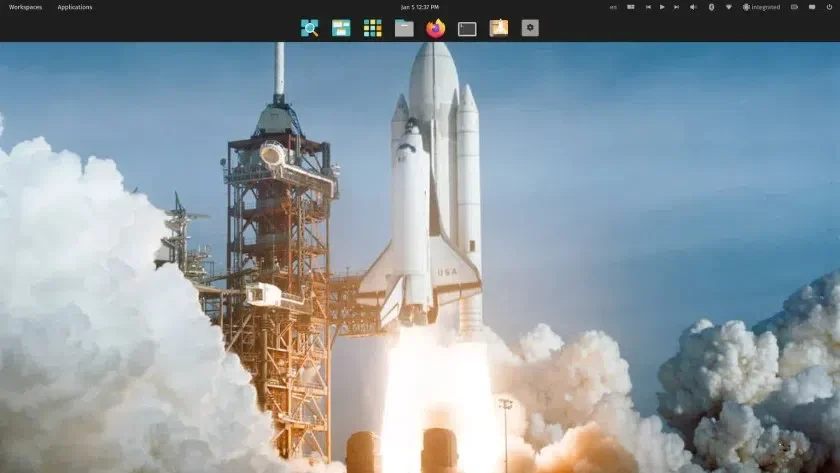Open the integrated graphics mode switcher
The height and width of the screenshot is (473, 840).
tap(761, 7)
